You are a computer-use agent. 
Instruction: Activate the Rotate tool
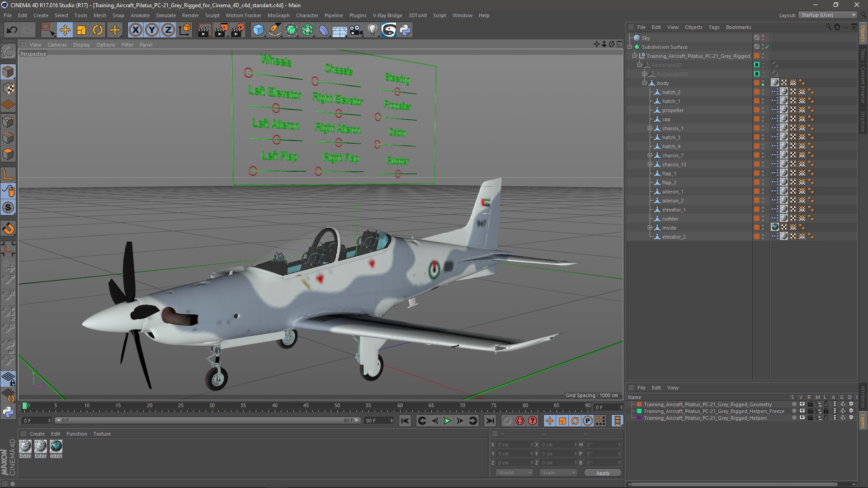coord(98,30)
